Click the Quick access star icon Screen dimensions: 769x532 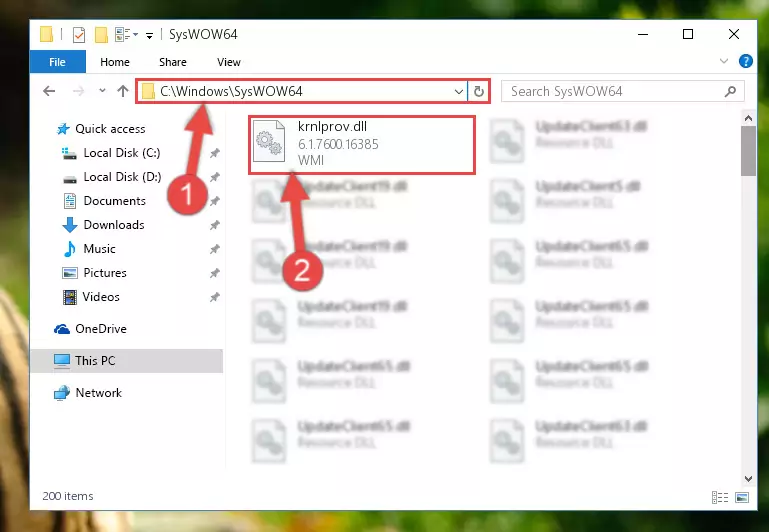tap(63, 129)
